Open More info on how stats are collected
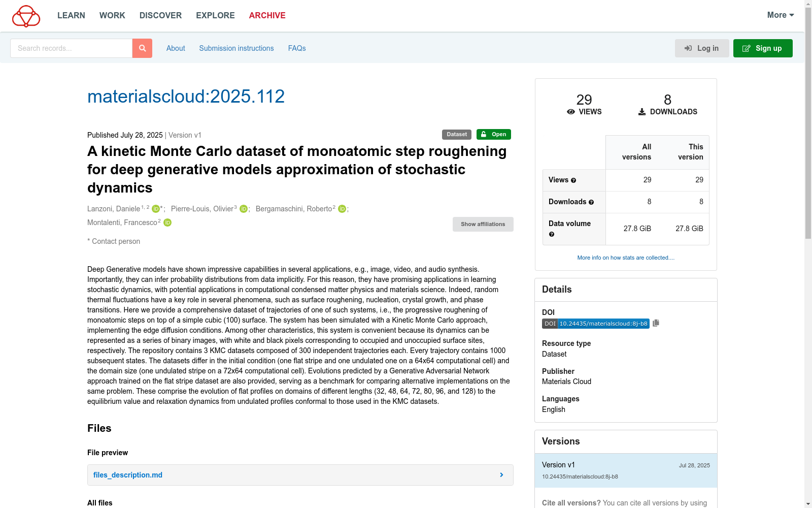812x508 pixels. pyautogui.click(x=626, y=258)
